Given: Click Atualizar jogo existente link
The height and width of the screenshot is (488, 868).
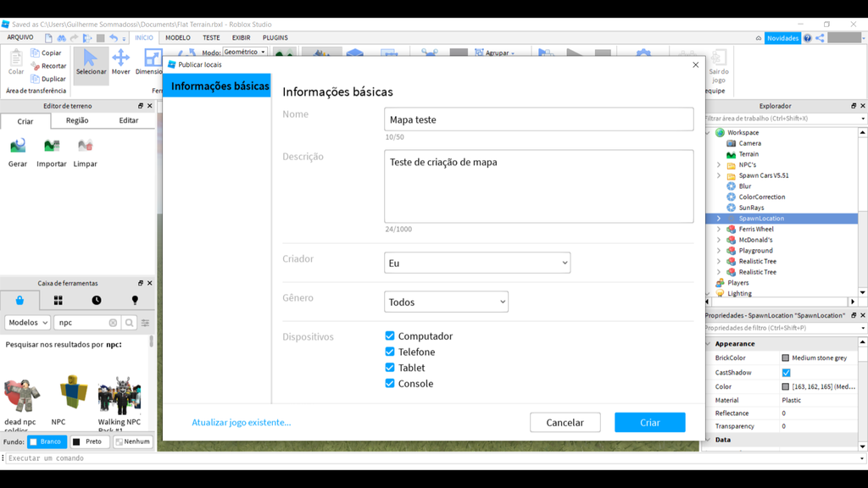Looking at the screenshot, I should pos(242,422).
